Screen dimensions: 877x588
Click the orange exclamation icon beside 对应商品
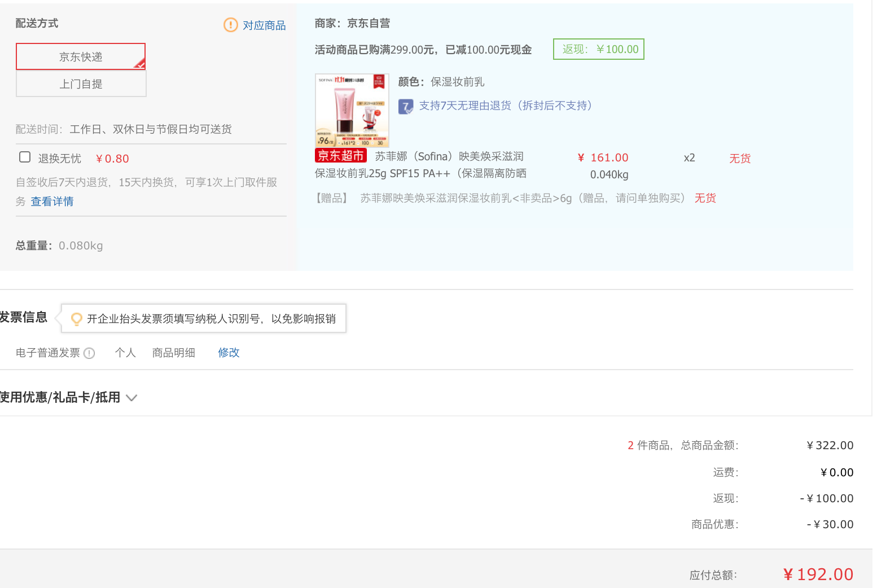pos(231,25)
